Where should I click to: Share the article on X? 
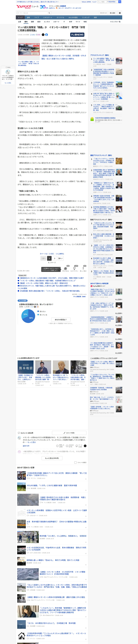click(x=43, y=35)
